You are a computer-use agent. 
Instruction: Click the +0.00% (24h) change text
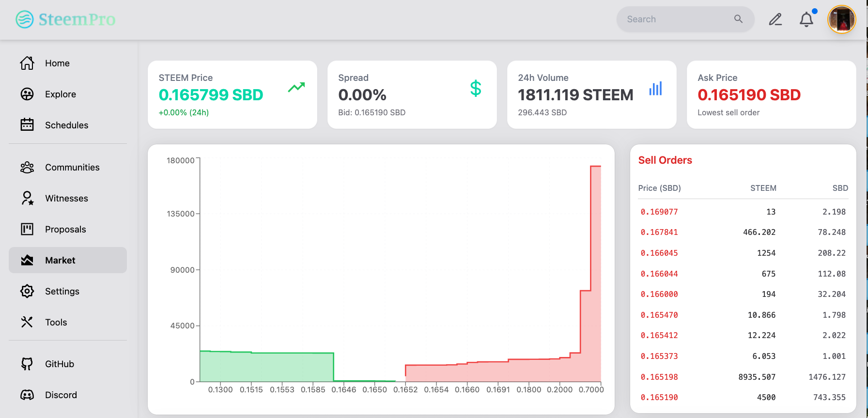(x=184, y=112)
